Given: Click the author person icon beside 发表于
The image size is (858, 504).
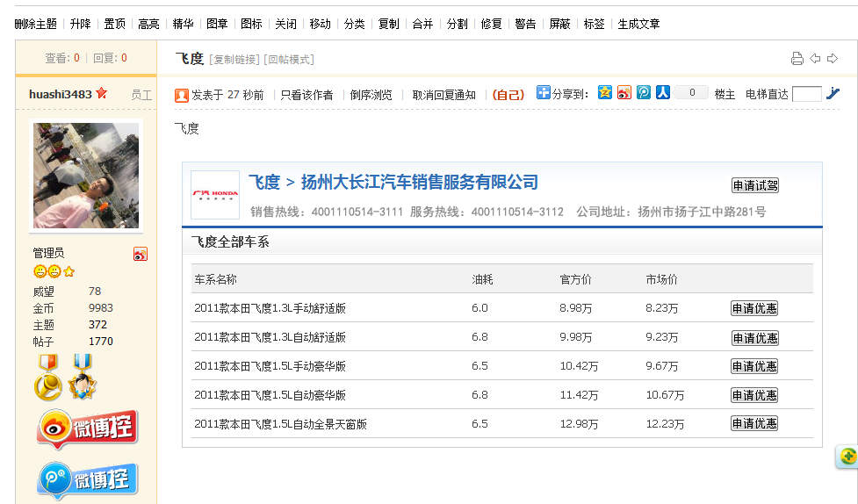Looking at the screenshot, I should (182, 95).
